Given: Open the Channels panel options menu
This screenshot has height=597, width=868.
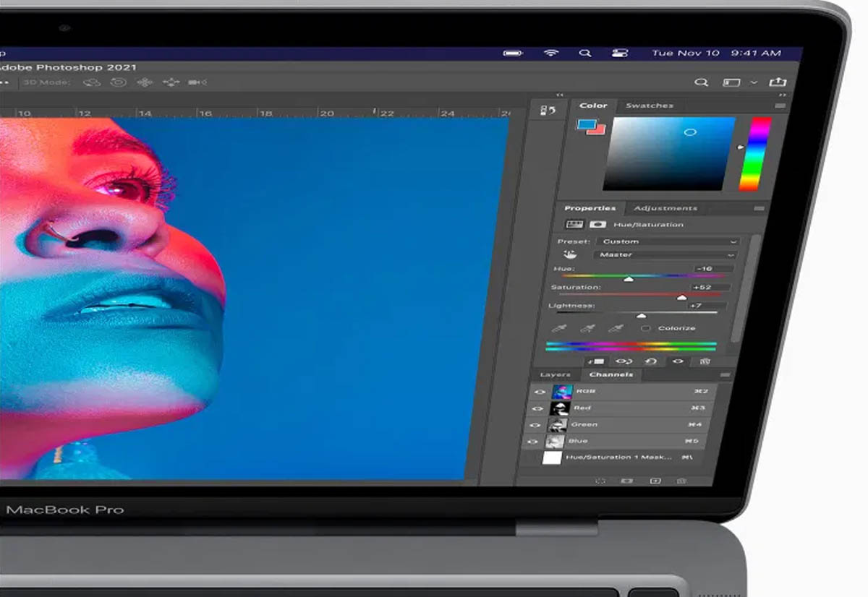Looking at the screenshot, I should click(x=726, y=375).
